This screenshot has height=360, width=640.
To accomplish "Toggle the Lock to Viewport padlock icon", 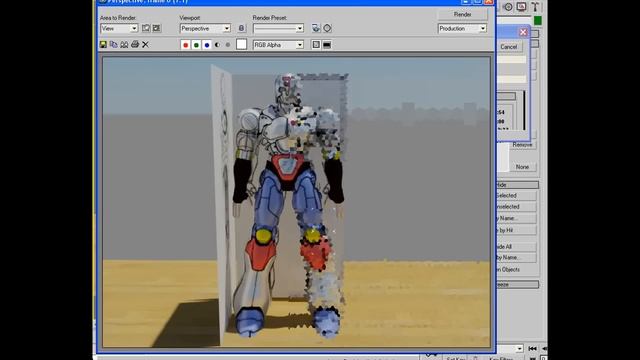I will click(x=241, y=28).
